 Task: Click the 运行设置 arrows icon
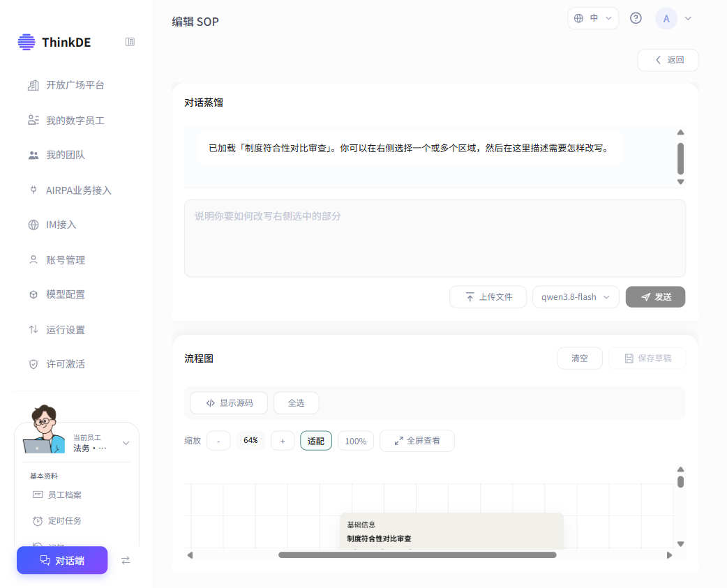click(33, 329)
